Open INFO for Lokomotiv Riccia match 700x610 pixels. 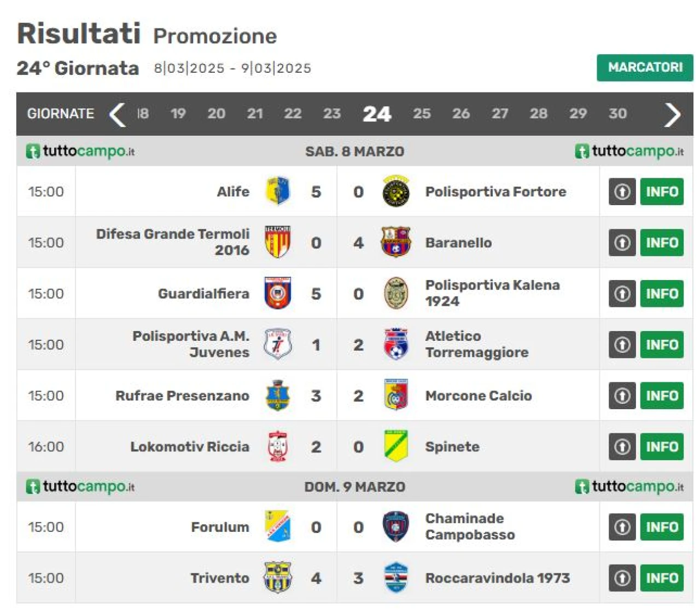click(x=662, y=446)
